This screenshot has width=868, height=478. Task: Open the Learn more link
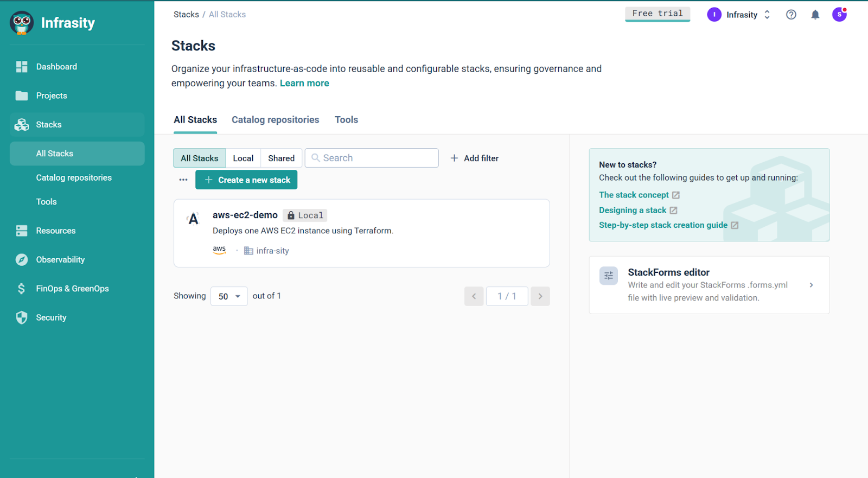tap(304, 84)
